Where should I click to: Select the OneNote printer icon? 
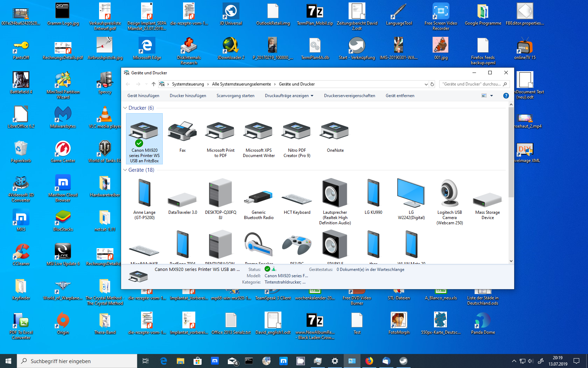point(335,137)
